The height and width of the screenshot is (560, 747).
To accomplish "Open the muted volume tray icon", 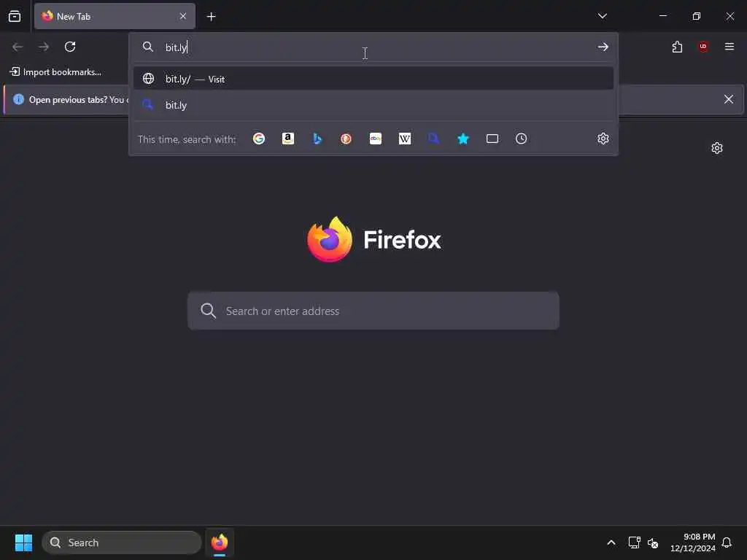I will 653,542.
